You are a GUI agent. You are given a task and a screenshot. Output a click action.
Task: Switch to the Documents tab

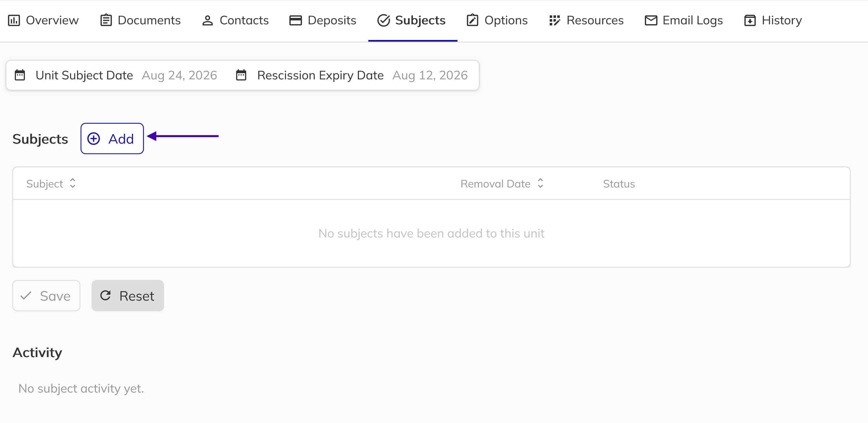pos(141,21)
